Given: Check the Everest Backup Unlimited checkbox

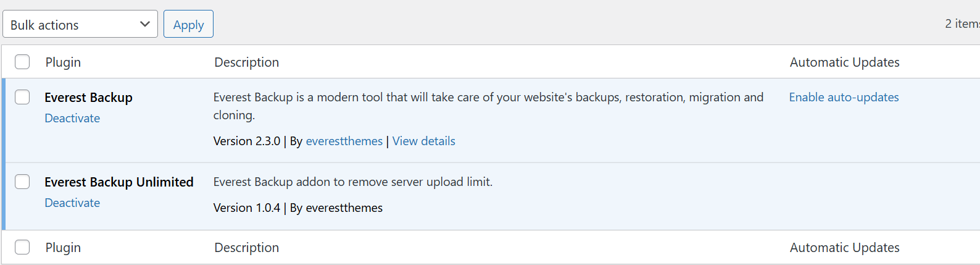Looking at the screenshot, I should click(x=22, y=182).
